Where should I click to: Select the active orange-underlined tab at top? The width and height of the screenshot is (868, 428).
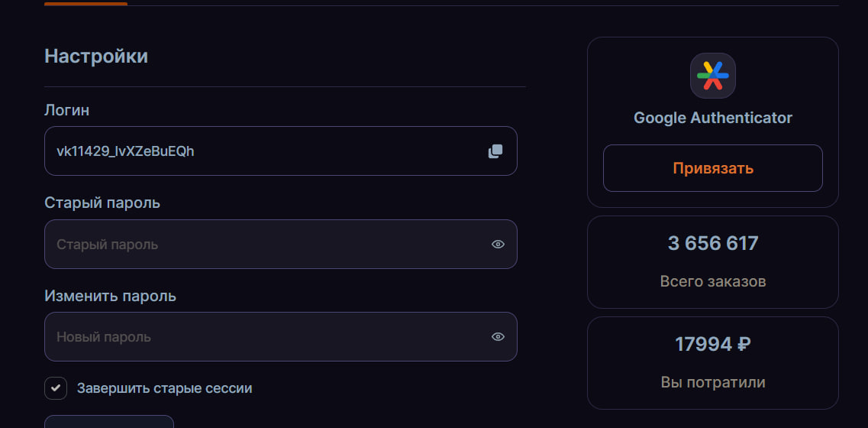(86, 3)
